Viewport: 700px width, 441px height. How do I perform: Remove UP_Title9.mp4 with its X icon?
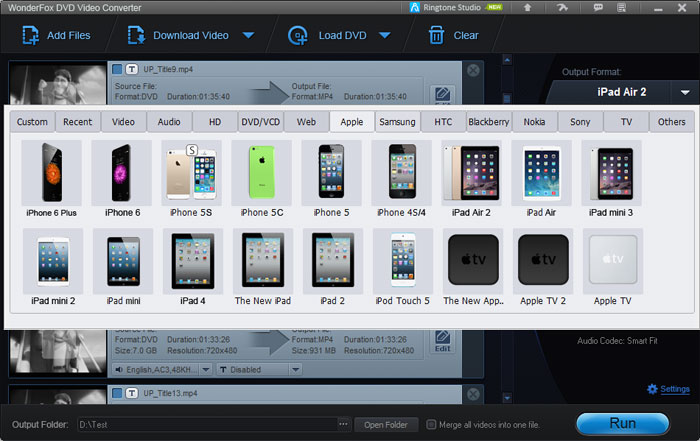click(x=473, y=70)
